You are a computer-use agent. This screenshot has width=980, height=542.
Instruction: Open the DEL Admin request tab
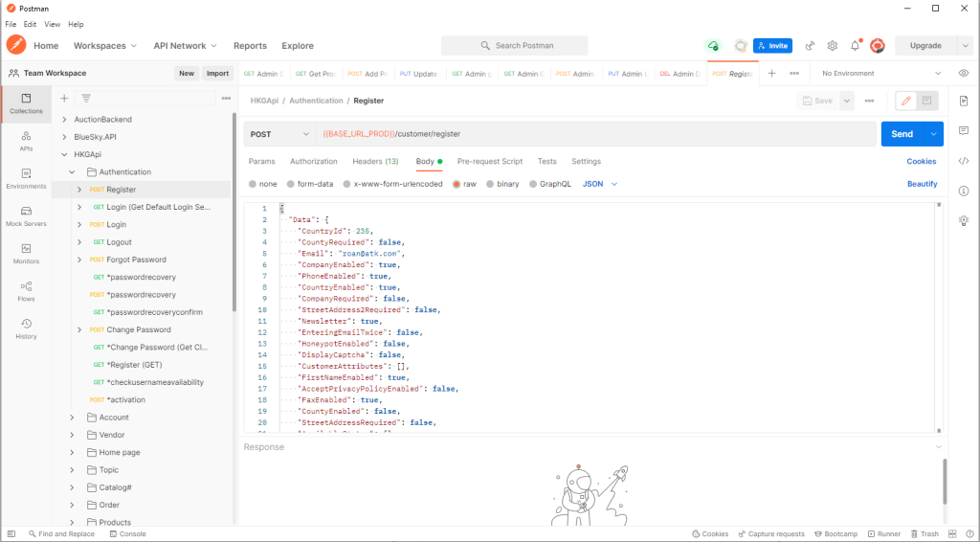tap(680, 73)
